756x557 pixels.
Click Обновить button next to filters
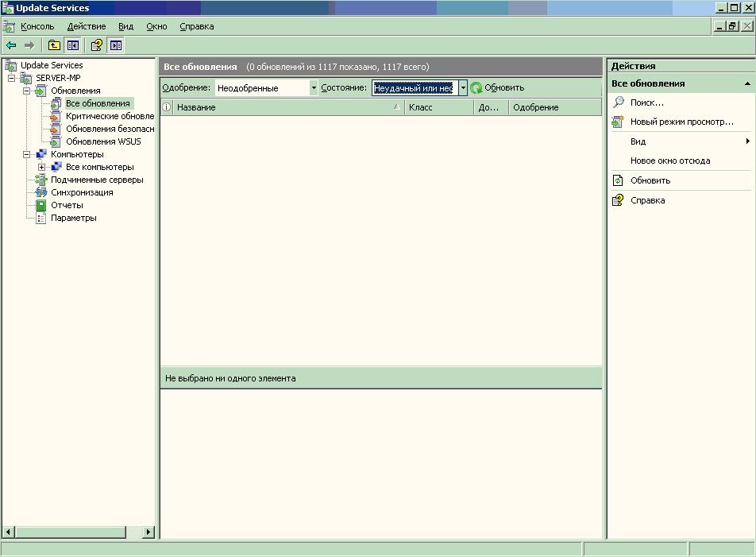[498, 87]
